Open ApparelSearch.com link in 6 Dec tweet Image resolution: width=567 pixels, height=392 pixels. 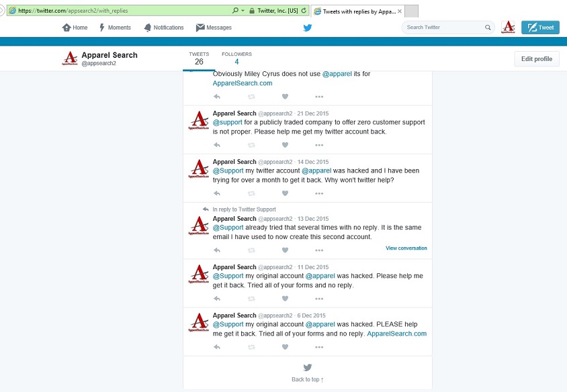coord(396,334)
